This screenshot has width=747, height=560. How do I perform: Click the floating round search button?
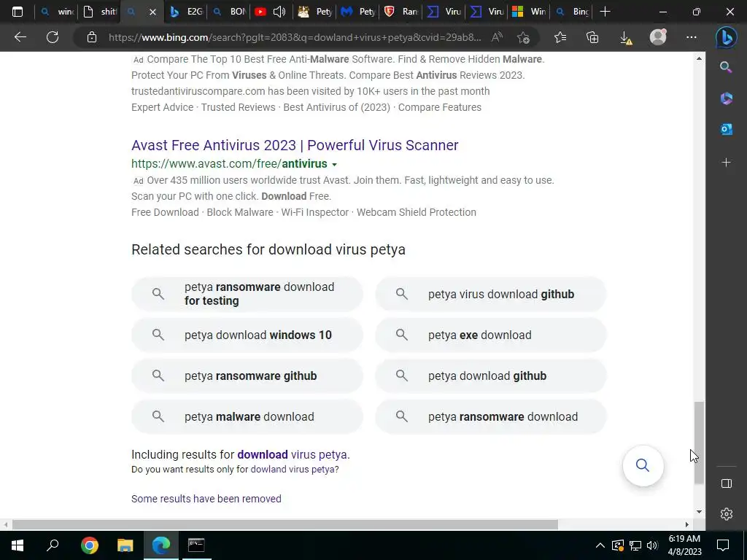[643, 465]
